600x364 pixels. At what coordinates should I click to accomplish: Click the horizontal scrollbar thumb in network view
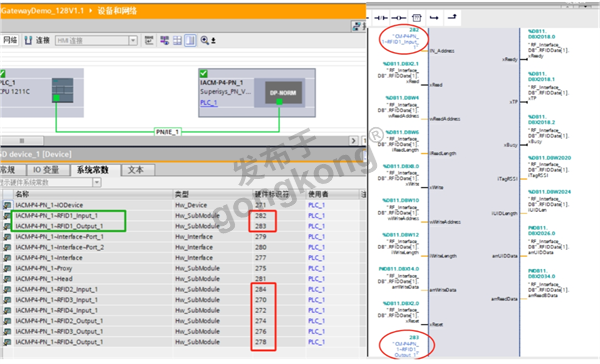(22, 141)
